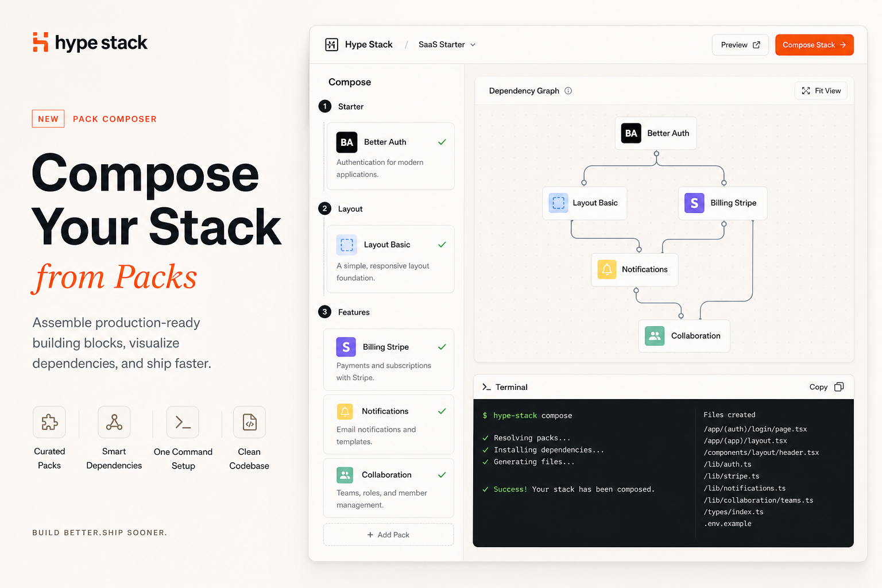Click the Clean Codebase file icon
This screenshot has height=588, width=882.
pyautogui.click(x=249, y=422)
